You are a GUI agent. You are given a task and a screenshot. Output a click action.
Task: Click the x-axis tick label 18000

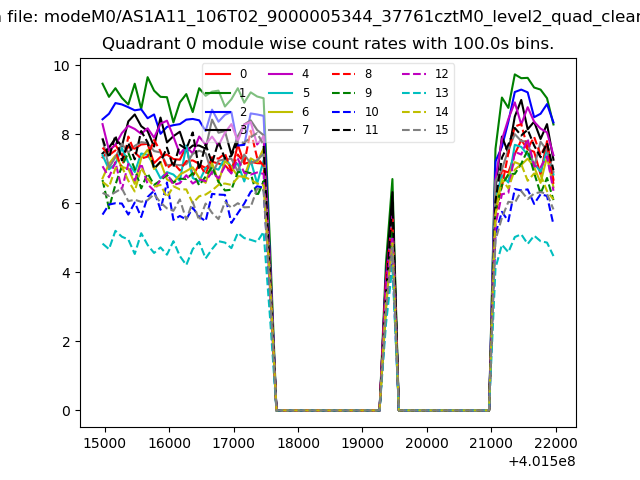298,443
